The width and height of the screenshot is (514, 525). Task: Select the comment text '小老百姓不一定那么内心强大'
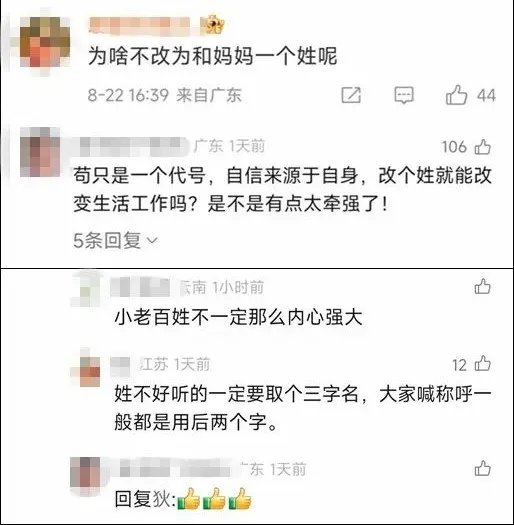[238, 317]
